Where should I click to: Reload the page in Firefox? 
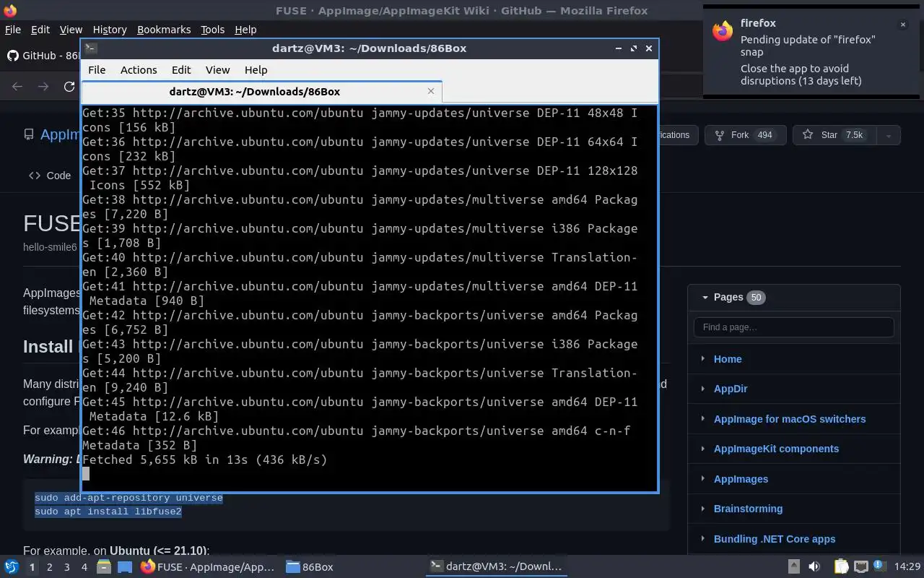coord(69,87)
